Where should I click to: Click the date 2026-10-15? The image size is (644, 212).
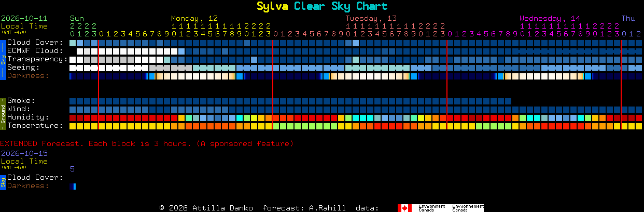(24, 153)
